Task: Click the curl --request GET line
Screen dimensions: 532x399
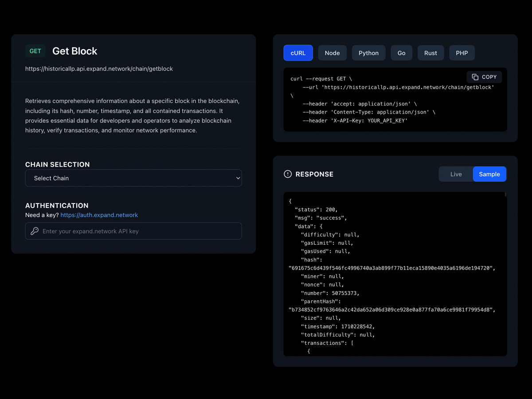Action: [321, 79]
